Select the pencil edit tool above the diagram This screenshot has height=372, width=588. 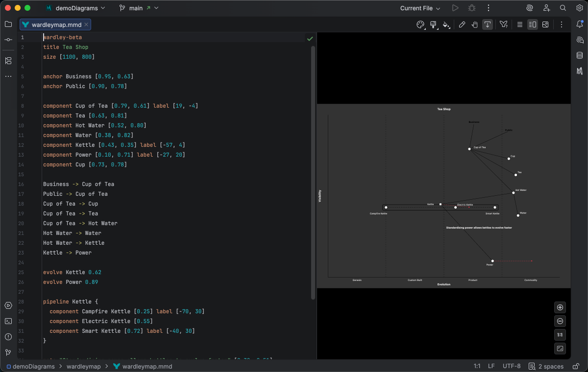point(462,24)
